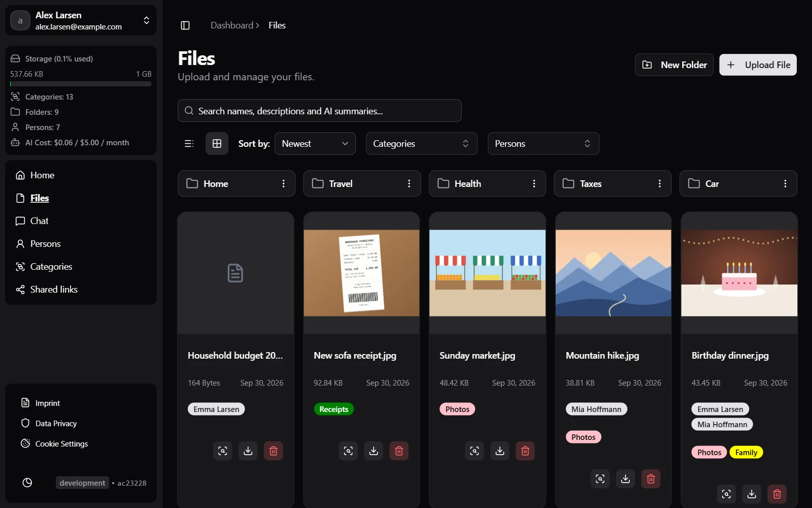Delete New sofa receipt.jpg
This screenshot has width=812, height=508.
click(x=399, y=451)
